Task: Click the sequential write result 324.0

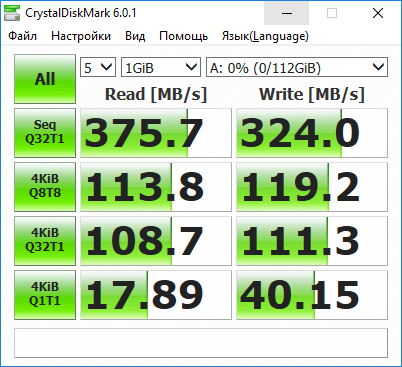Action: click(312, 133)
